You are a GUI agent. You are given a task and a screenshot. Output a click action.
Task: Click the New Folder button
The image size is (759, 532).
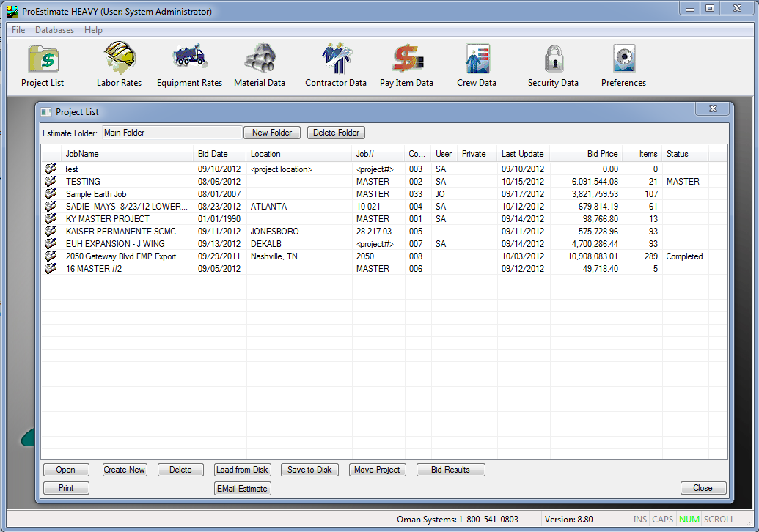(x=272, y=133)
